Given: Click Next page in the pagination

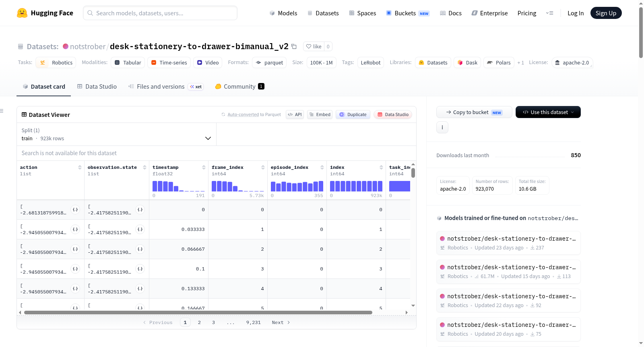Looking at the screenshot, I should [x=281, y=322].
